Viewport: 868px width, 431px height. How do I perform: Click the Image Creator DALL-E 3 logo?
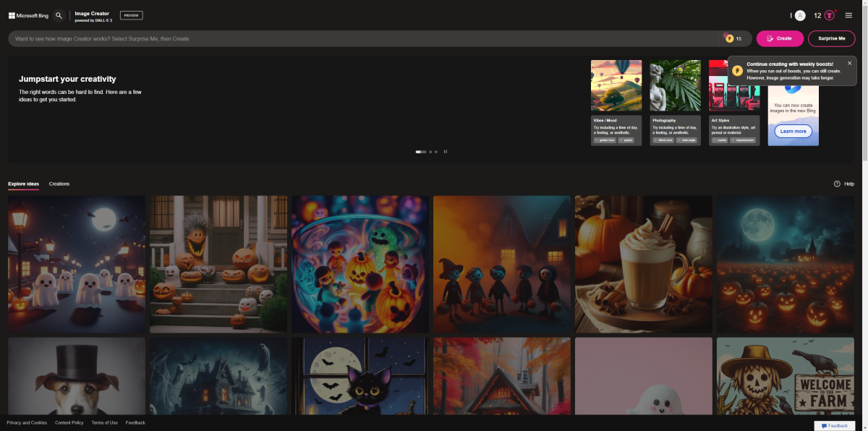pyautogui.click(x=91, y=14)
